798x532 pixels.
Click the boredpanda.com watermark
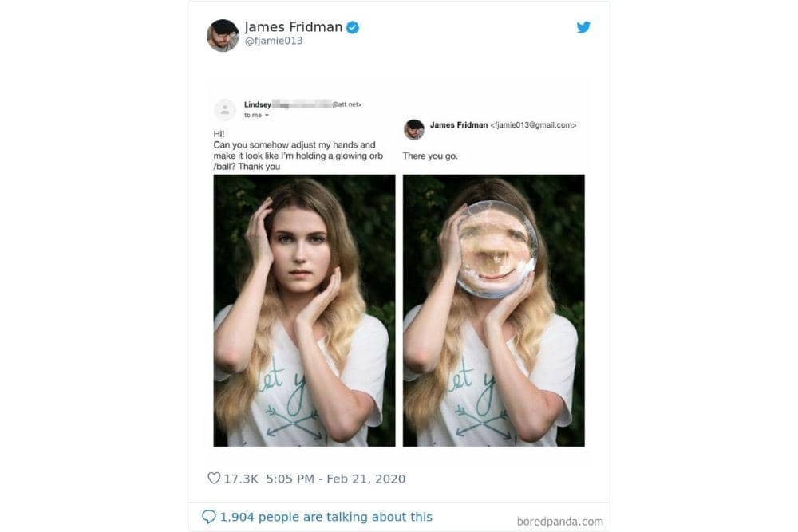click(x=559, y=522)
